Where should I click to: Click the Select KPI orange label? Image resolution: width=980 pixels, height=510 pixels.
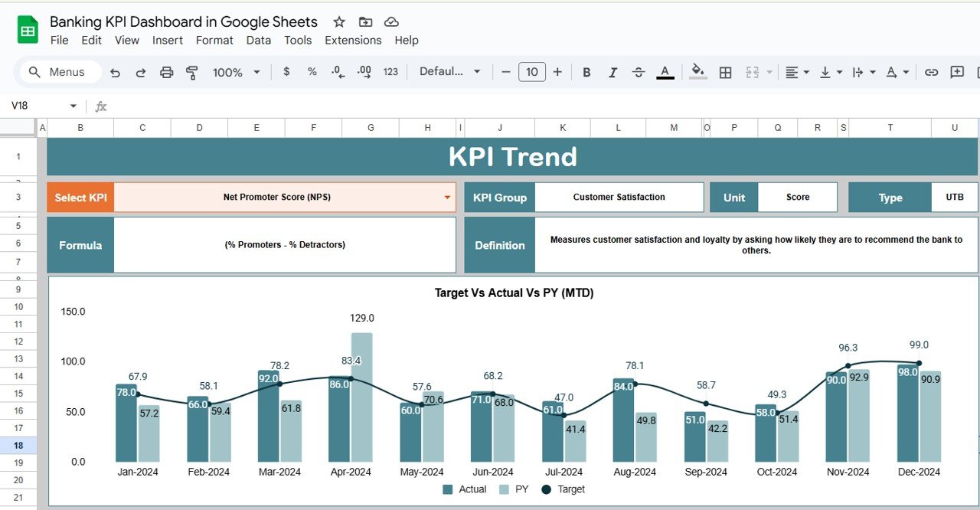point(80,198)
